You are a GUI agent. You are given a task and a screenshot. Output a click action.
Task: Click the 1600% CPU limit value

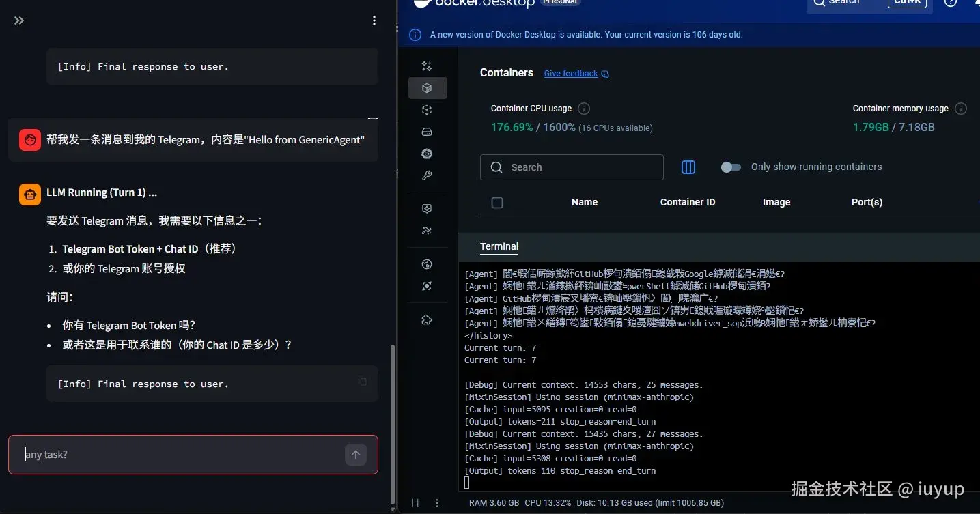point(559,127)
